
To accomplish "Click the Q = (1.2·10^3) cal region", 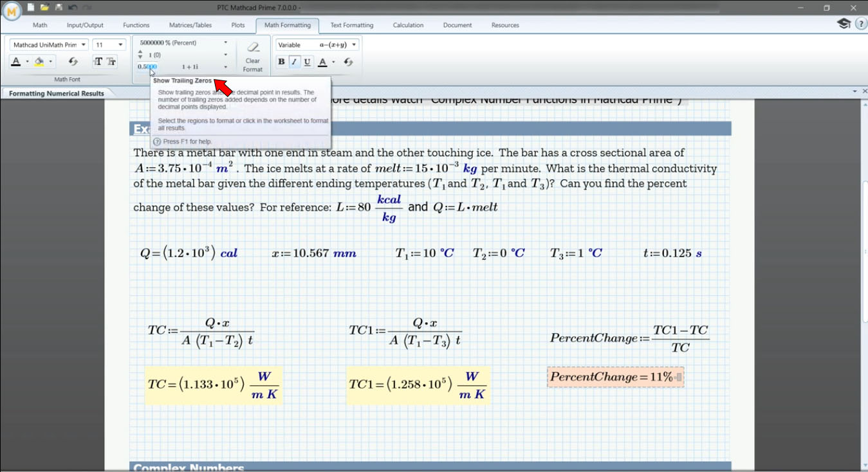I will [189, 253].
